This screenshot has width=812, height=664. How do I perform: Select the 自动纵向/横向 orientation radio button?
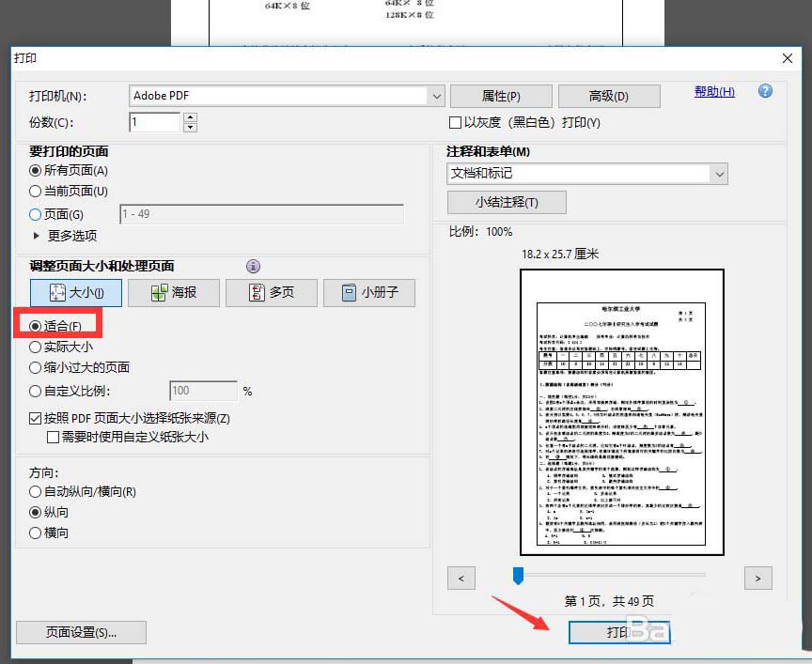tap(35, 491)
